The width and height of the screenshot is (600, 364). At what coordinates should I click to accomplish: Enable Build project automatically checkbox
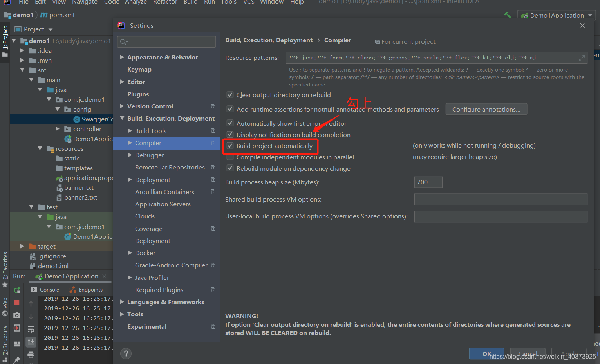230,146
